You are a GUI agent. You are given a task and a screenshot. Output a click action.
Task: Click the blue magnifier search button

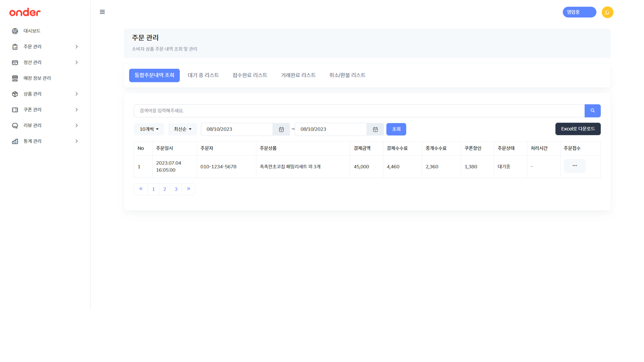coord(592,111)
